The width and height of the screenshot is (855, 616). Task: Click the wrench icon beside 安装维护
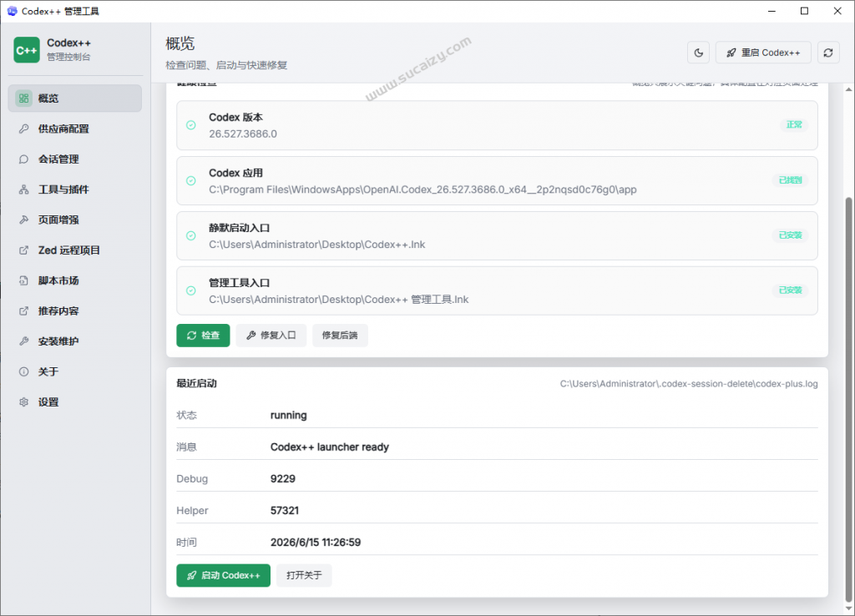click(x=23, y=341)
